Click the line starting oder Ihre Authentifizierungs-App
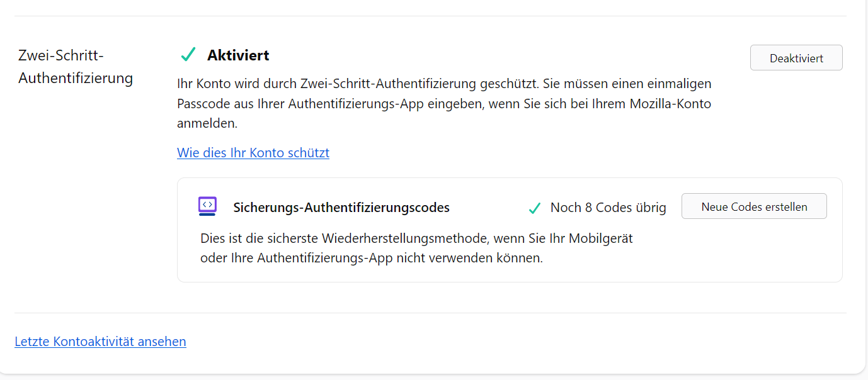The height and width of the screenshot is (380, 868). coord(371,258)
